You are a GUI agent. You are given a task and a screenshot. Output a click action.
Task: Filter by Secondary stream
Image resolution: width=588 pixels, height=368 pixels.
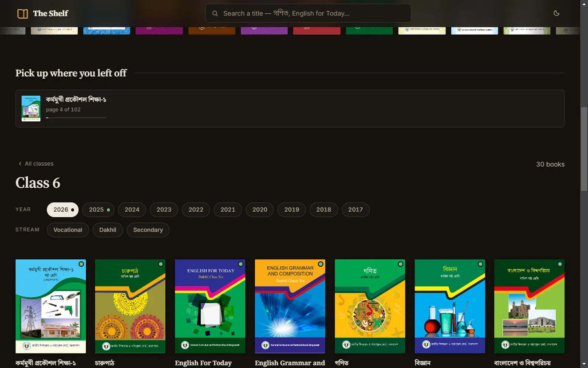[x=148, y=230]
